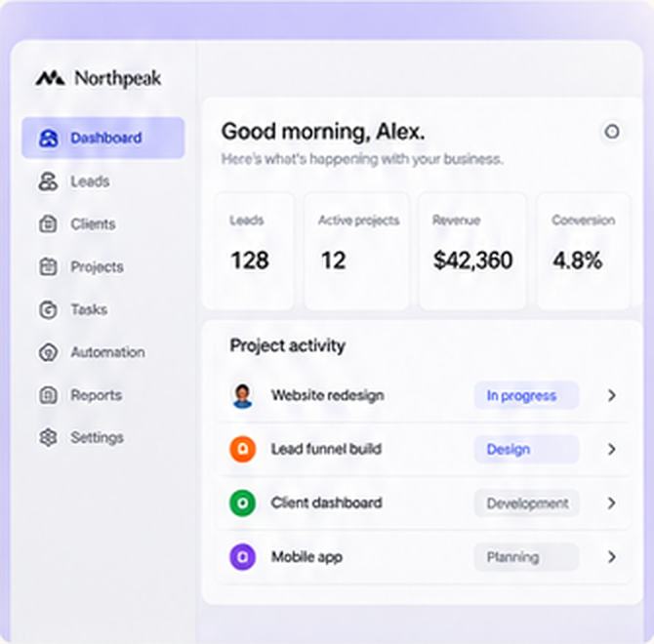Open the Dashboard menu item
654x644 pixels.
pos(103,138)
